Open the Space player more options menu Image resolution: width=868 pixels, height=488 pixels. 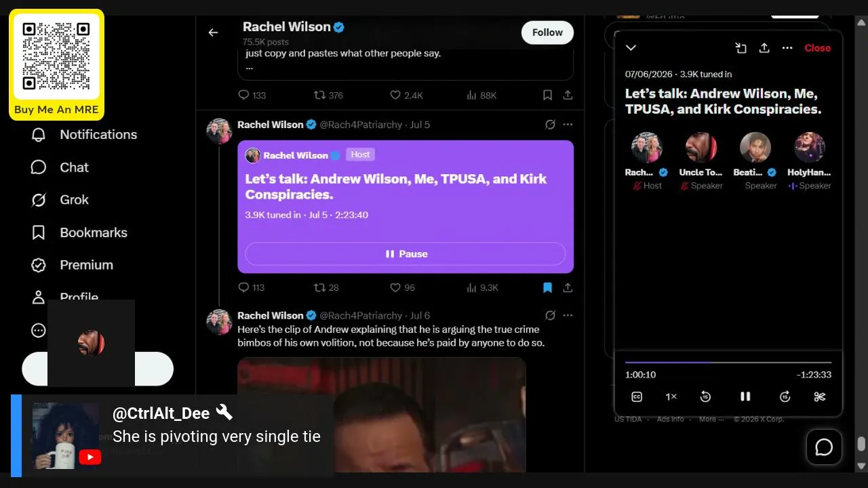pyautogui.click(x=787, y=48)
